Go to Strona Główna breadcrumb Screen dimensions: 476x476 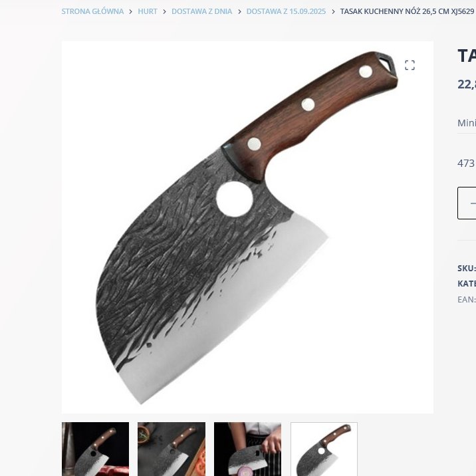[x=92, y=11]
